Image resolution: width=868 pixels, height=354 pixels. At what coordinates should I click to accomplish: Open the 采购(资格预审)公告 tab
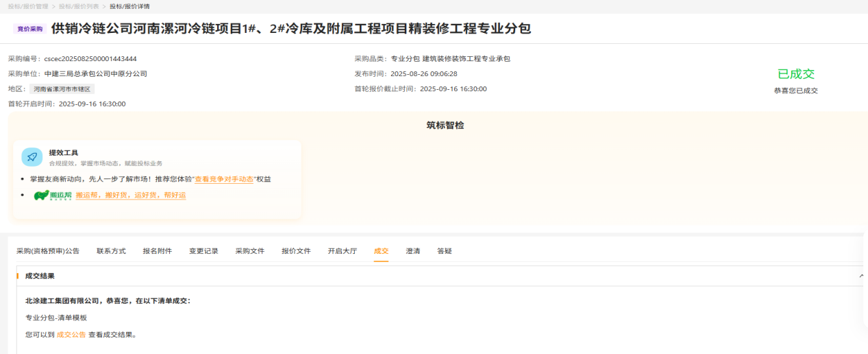tap(48, 251)
